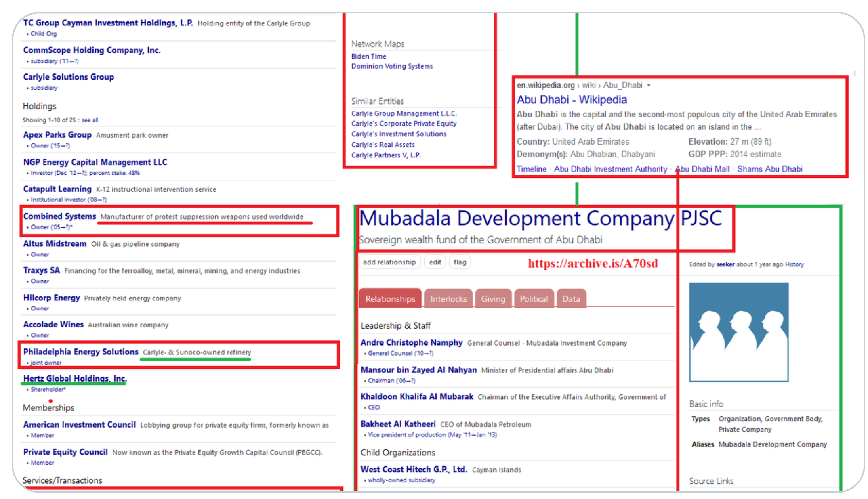Open Vice president of production relationship
This screenshot has width=868, height=499.
tap(432, 435)
